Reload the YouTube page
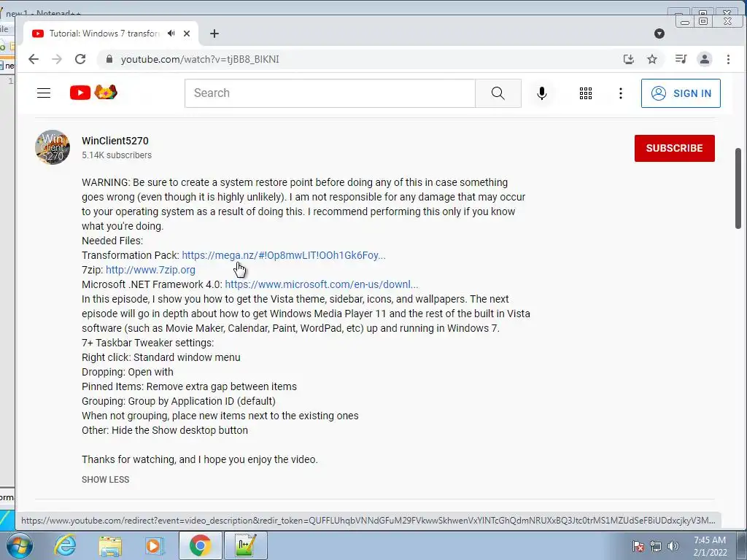 pos(80,59)
